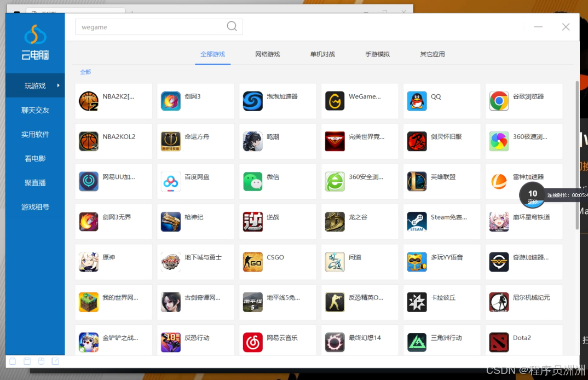
Task: Go to 聚直播 in the sidebar
Action: [35, 183]
